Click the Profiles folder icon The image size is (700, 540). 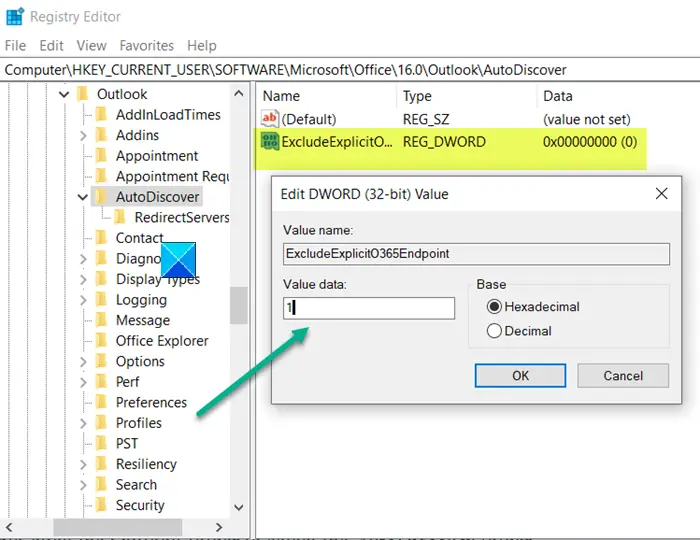(x=102, y=423)
